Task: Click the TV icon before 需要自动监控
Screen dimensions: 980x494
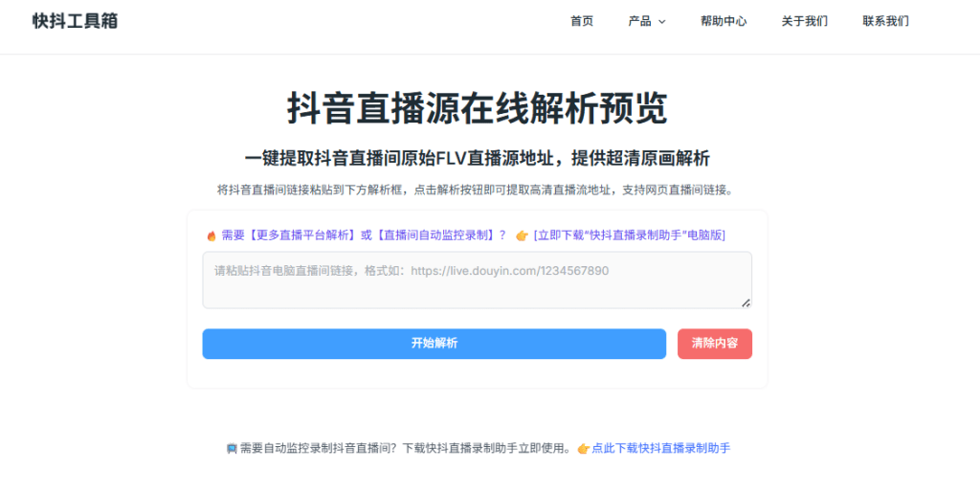Action: click(232, 448)
